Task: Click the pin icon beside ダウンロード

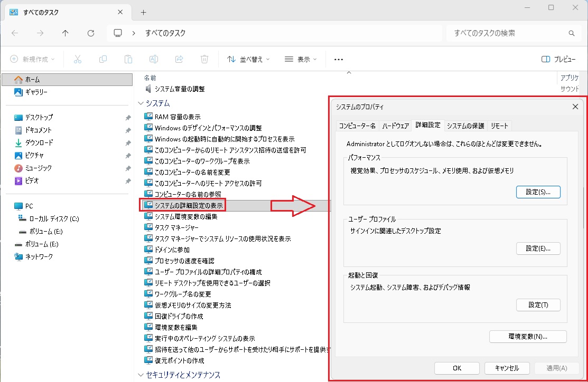Action: [128, 143]
